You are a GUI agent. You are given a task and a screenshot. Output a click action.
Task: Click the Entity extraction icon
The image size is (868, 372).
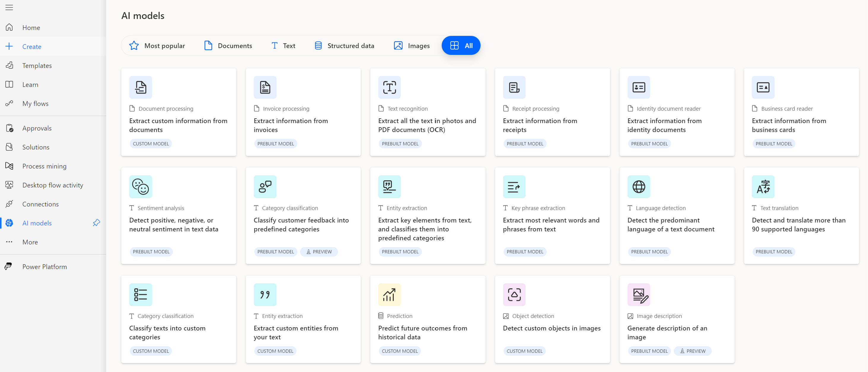click(389, 187)
